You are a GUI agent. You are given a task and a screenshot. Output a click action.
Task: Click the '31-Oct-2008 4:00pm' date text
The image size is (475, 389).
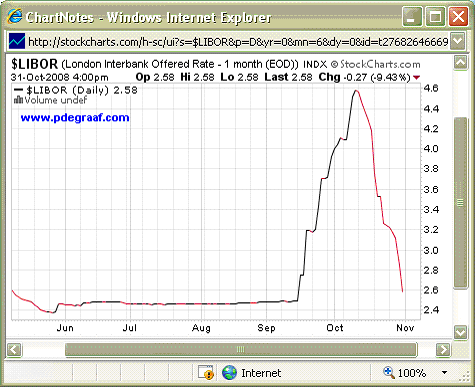(60, 77)
